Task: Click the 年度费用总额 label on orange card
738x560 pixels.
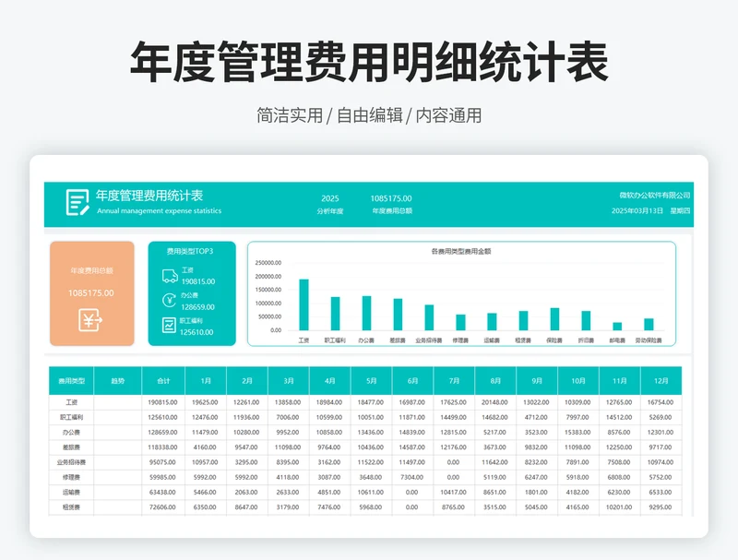Action: click(x=91, y=270)
